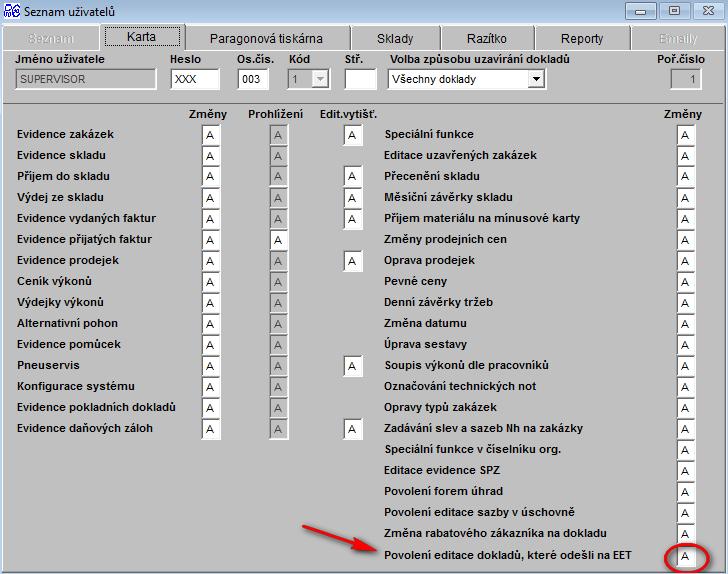Toggle Změny for Výdejky výkonů
Viewport: 728px width, 574px height.
click(211, 303)
